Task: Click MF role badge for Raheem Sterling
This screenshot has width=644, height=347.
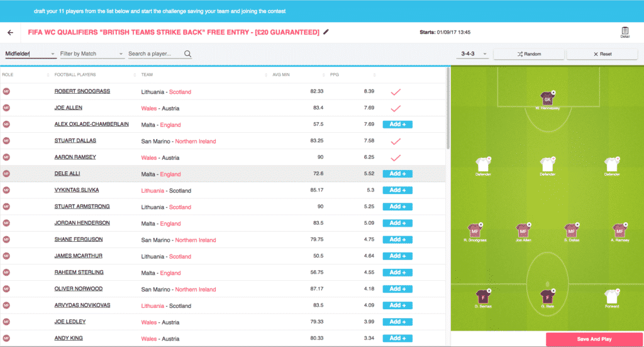Action: pyautogui.click(x=6, y=273)
